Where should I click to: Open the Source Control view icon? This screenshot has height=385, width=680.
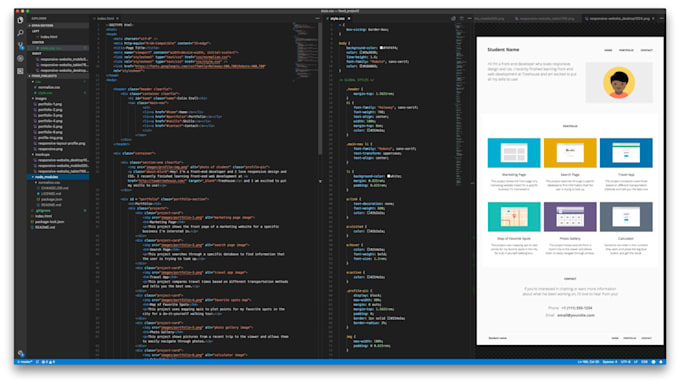pyautogui.click(x=20, y=46)
